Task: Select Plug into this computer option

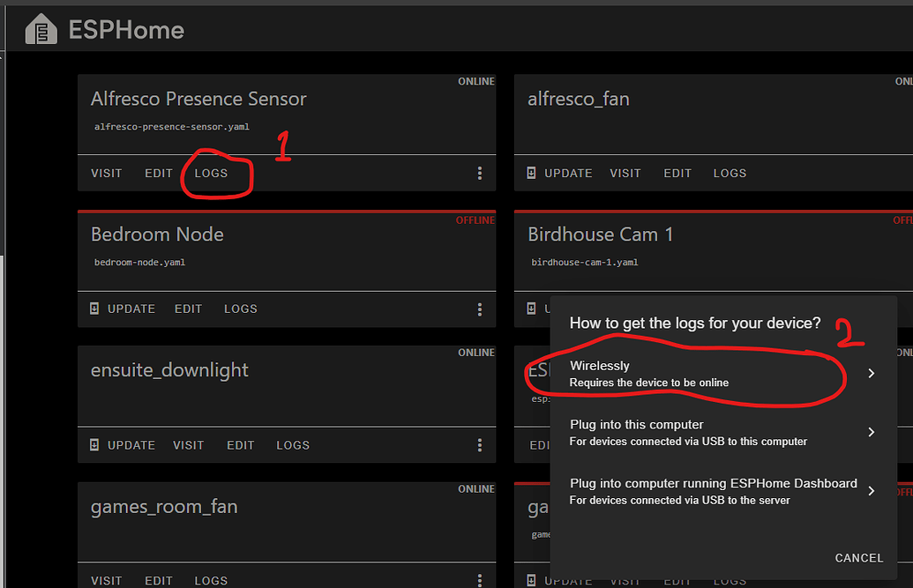Action: click(670, 432)
